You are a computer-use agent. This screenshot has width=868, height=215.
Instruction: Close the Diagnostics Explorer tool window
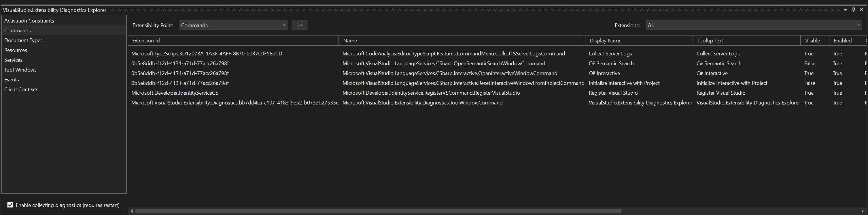(x=861, y=10)
